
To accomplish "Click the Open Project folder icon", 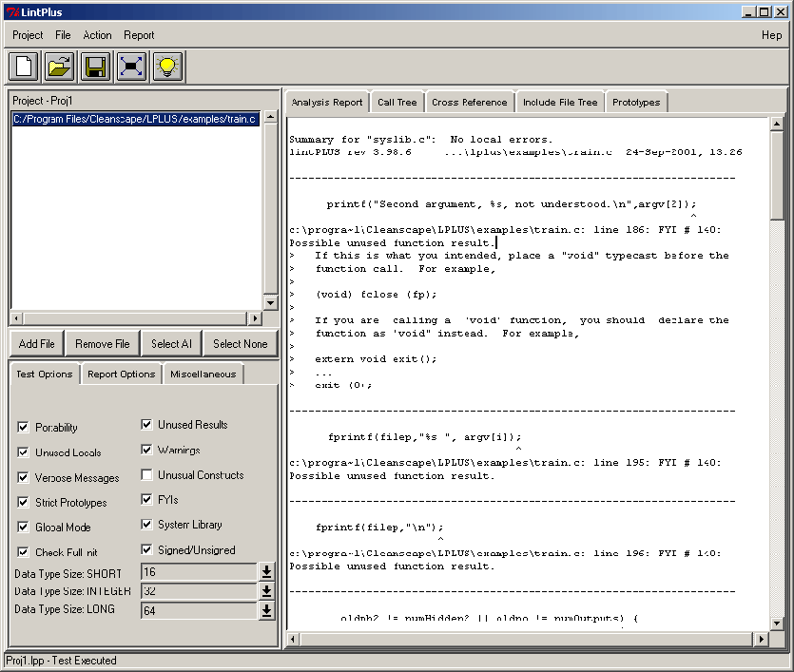I will tap(60, 67).
